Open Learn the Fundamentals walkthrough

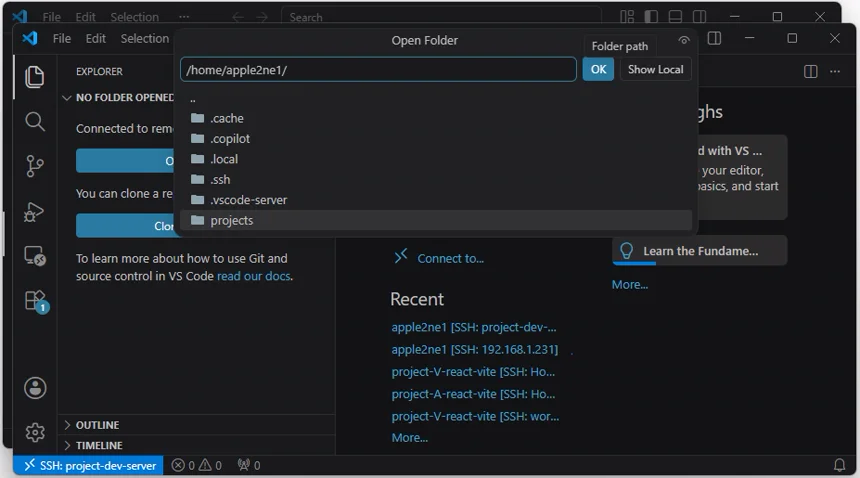[x=699, y=251]
